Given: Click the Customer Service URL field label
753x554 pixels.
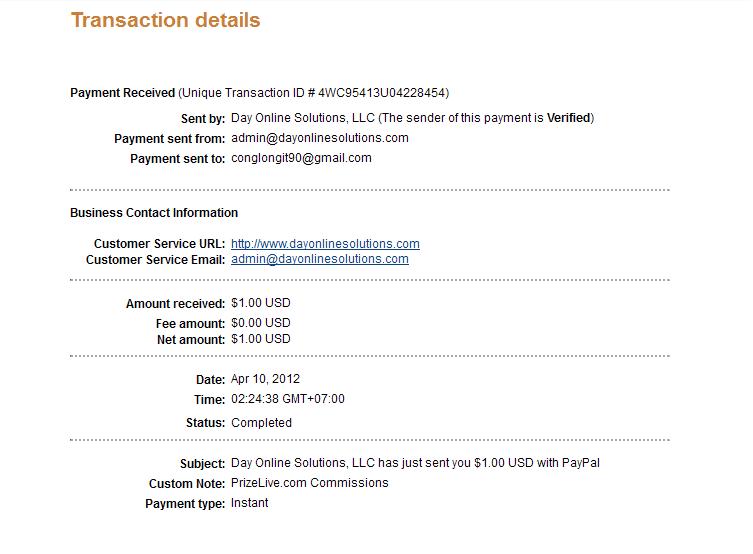Looking at the screenshot, I should (159, 244).
